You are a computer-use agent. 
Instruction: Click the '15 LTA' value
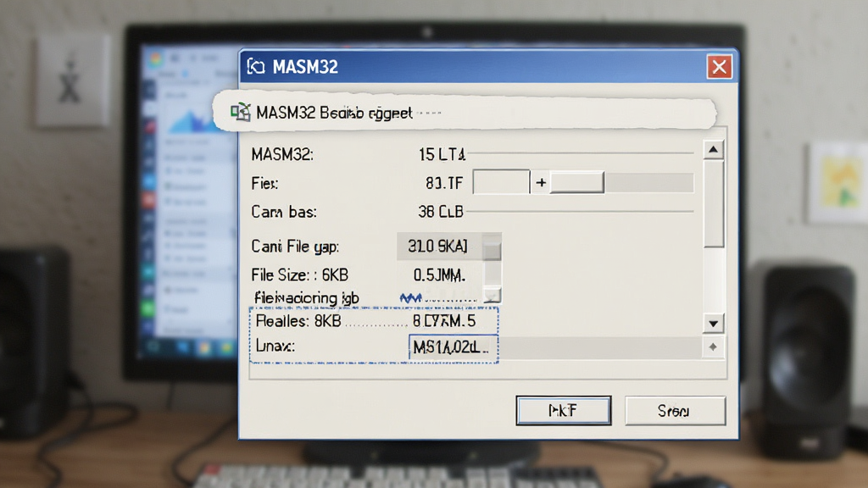tap(442, 154)
